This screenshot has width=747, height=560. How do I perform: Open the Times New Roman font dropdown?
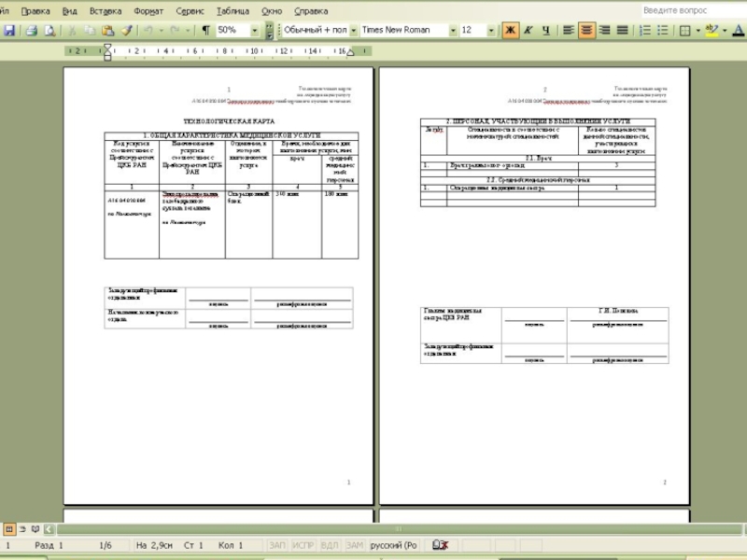coord(453,31)
